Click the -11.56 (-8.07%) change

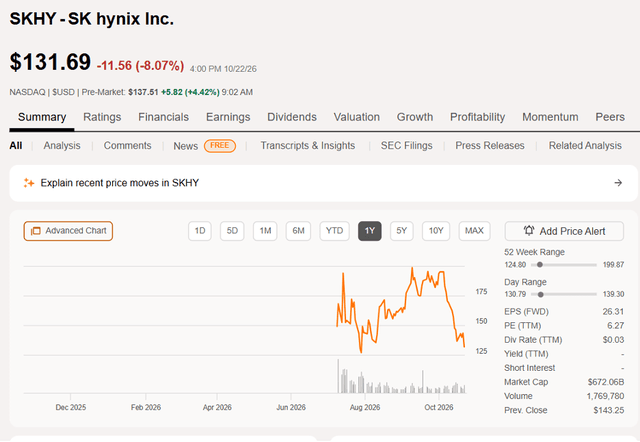[140, 66]
